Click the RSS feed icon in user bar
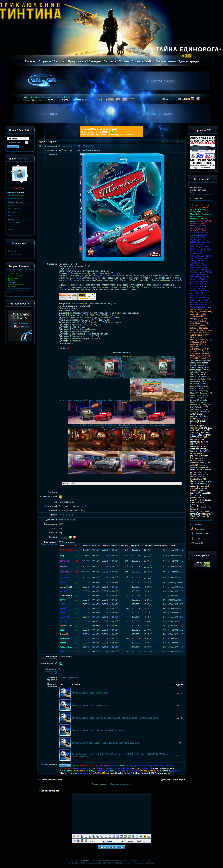 189,99
